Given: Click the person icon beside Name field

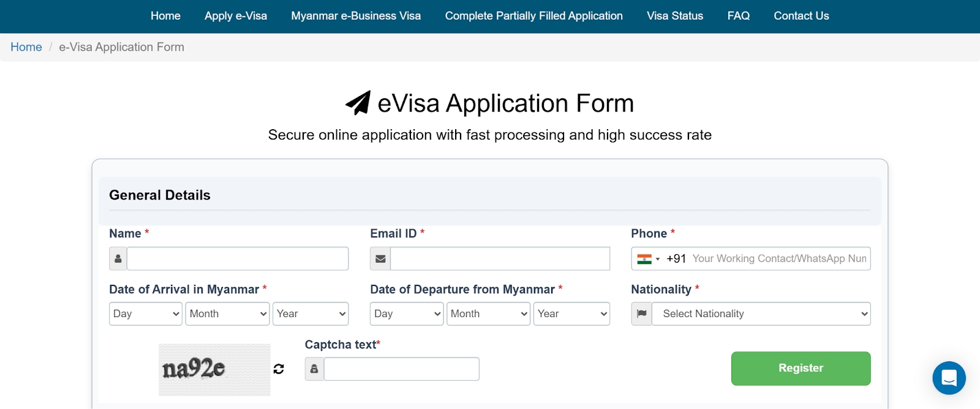Looking at the screenshot, I should click(x=118, y=259).
